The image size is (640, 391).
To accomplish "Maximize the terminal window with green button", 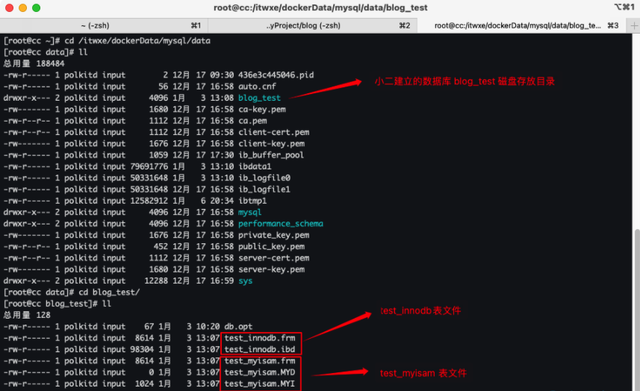I will pyautogui.click(x=36, y=8).
